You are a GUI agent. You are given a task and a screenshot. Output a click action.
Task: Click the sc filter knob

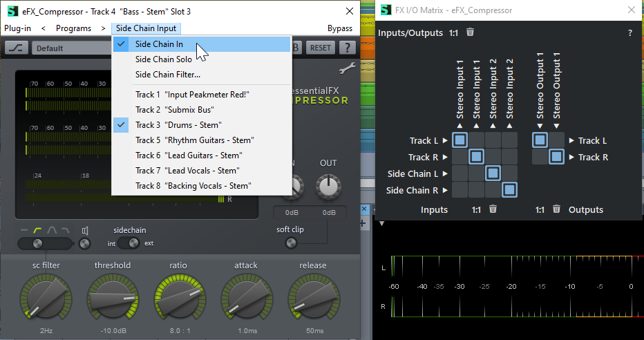[x=46, y=299]
